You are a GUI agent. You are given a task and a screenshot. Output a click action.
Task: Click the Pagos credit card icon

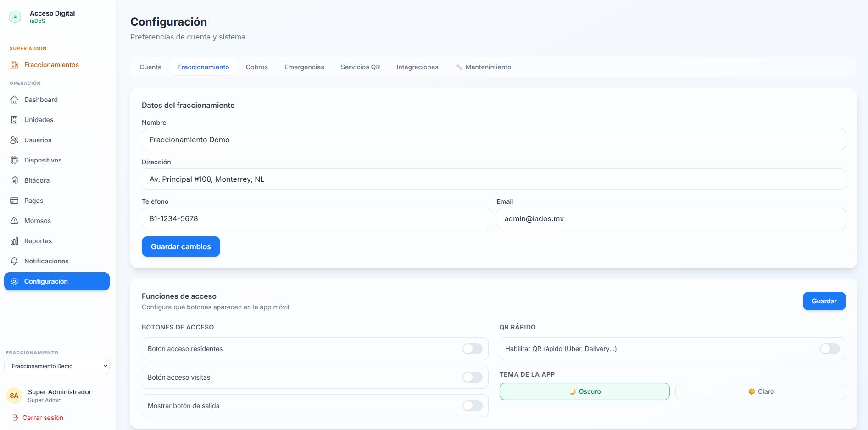click(14, 201)
